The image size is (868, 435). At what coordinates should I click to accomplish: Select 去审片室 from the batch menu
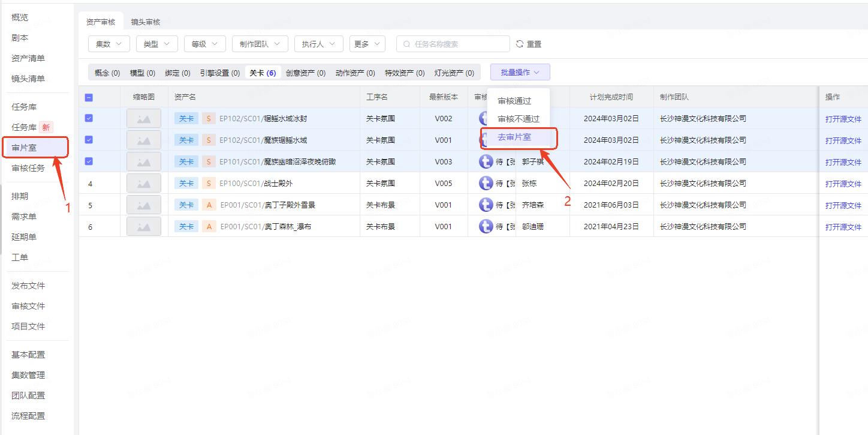click(514, 137)
